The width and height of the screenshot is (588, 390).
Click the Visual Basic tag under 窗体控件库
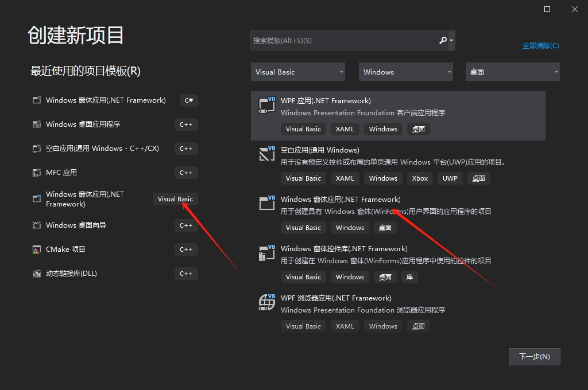303,277
